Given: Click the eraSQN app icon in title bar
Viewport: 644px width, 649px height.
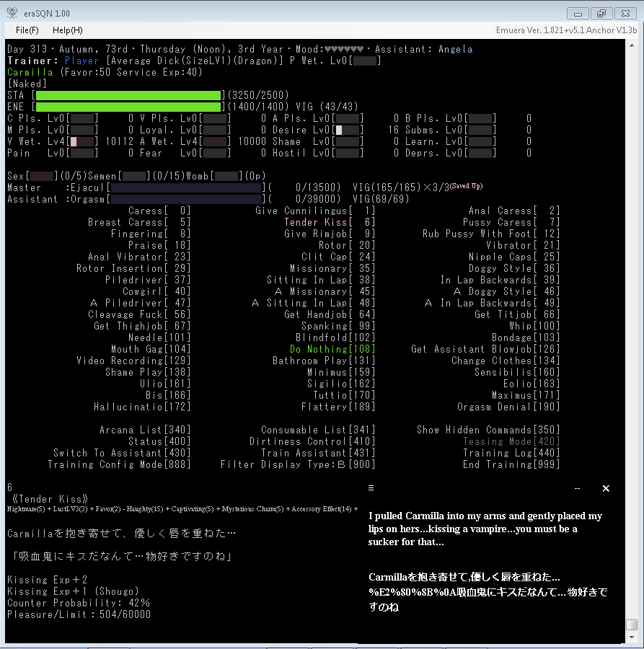Looking at the screenshot, I should pos(11,13).
